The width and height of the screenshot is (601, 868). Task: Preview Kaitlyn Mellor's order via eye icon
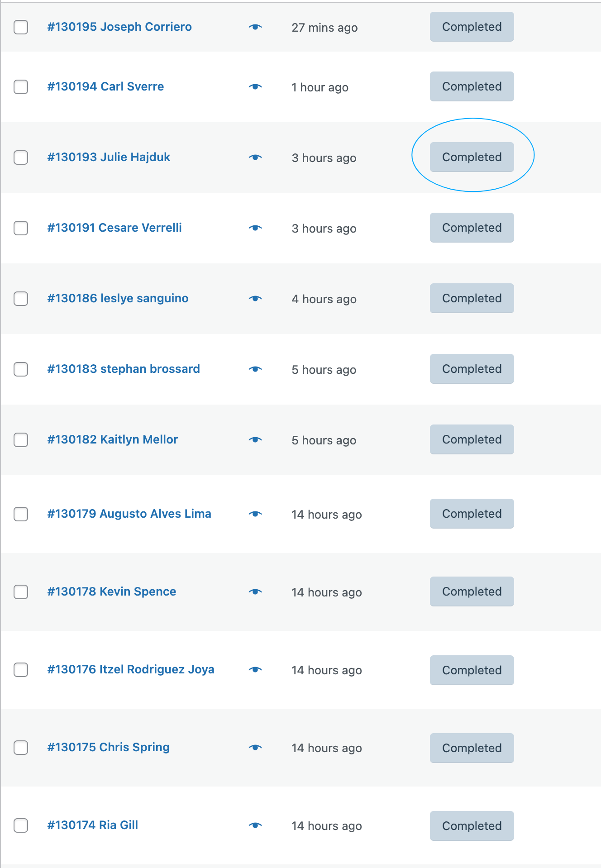click(255, 440)
